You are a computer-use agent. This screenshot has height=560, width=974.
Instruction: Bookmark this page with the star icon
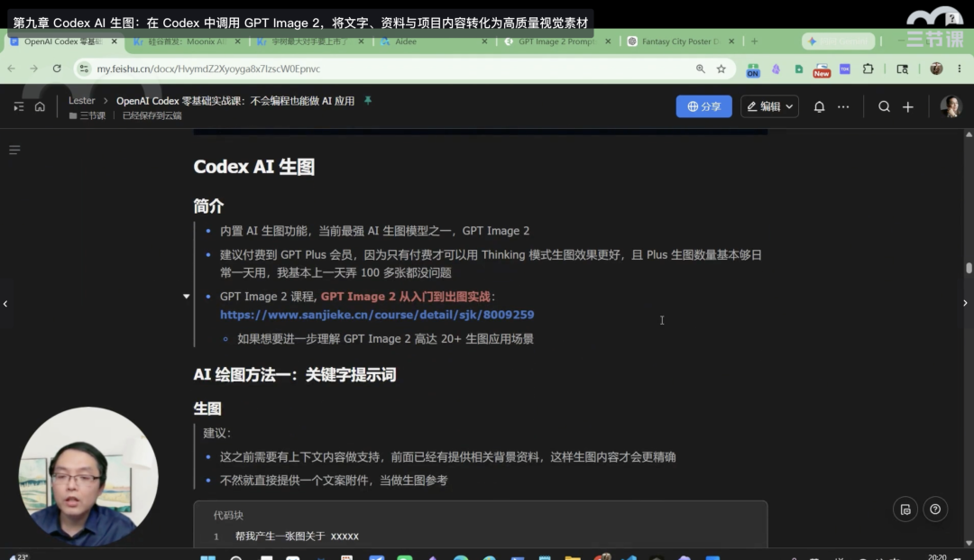[721, 69]
